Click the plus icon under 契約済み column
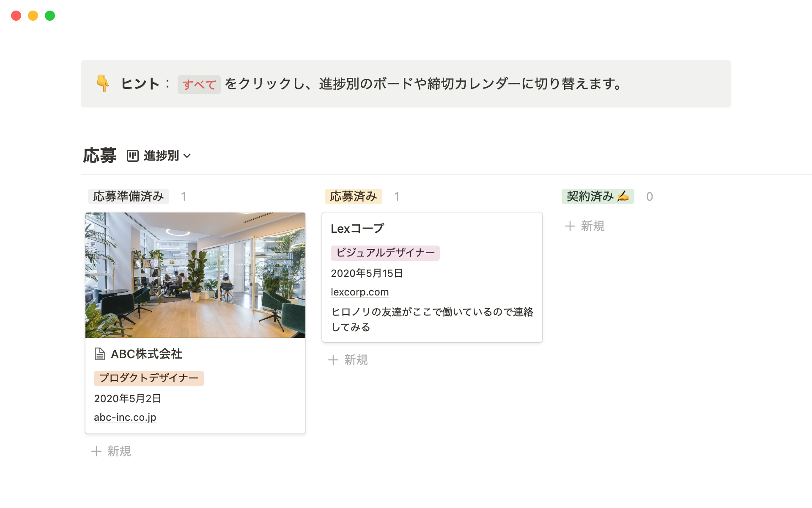Image resolution: width=812 pixels, height=508 pixels. 570,226
